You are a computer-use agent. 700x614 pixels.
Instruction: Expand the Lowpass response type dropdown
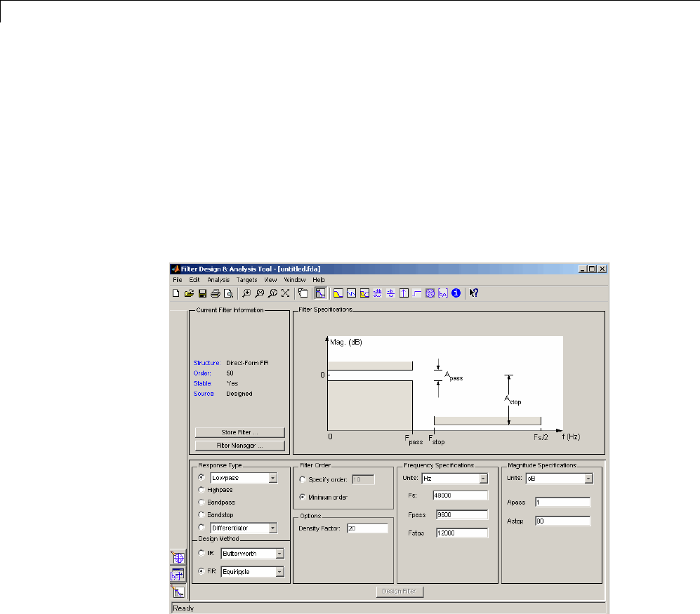(x=272, y=478)
